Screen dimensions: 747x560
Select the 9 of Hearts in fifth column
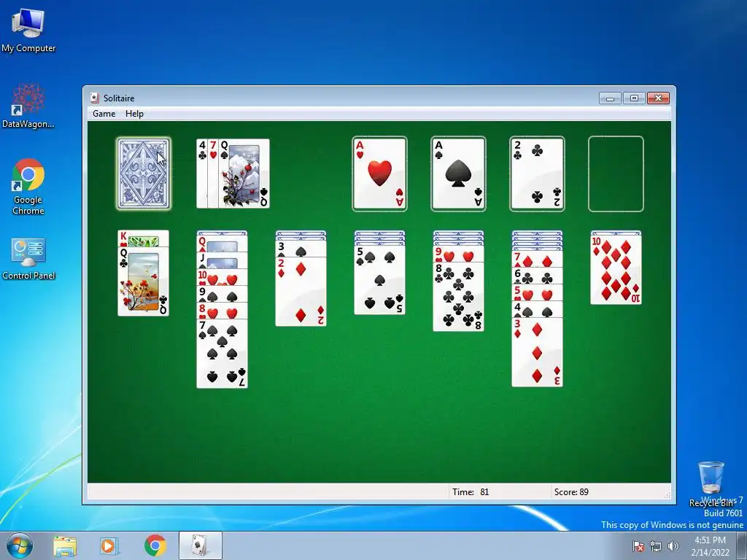(x=458, y=254)
